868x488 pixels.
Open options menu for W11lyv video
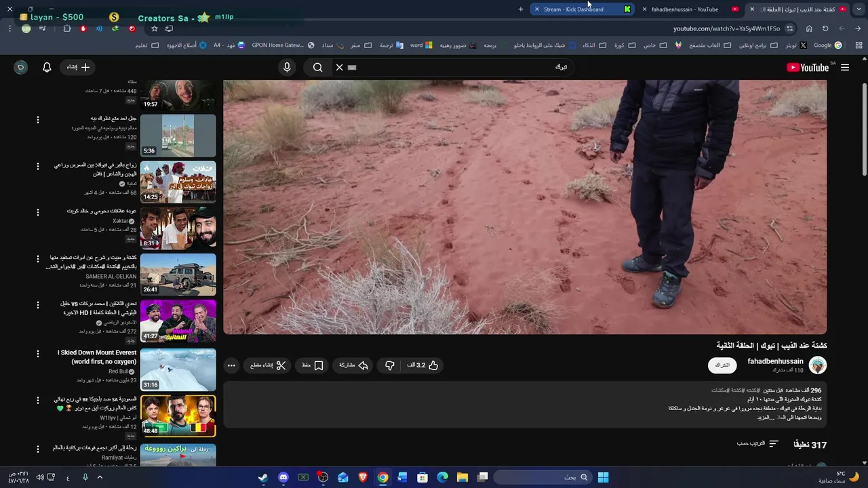pyautogui.click(x=38, y=401)
